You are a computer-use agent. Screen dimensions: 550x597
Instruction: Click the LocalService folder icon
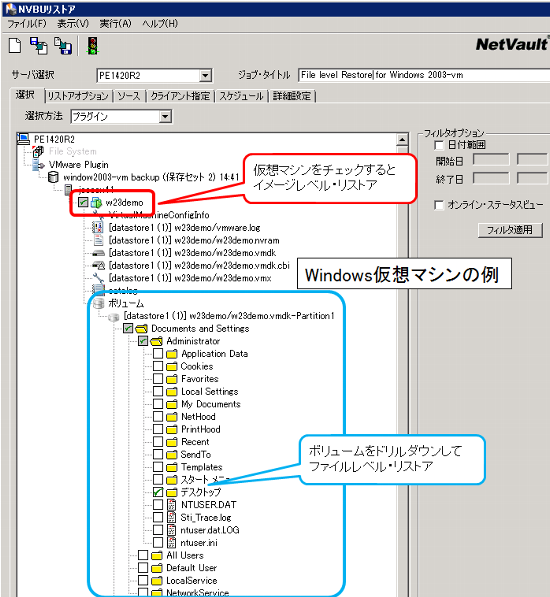tap(156, 581)
